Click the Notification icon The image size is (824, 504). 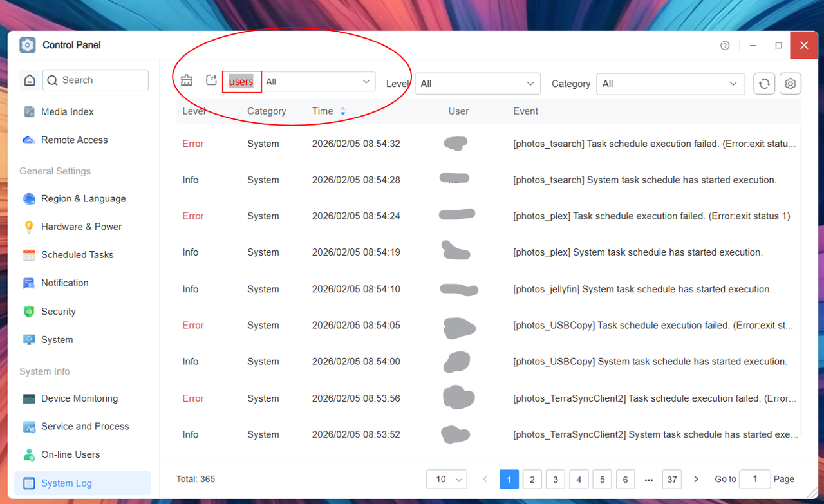point(29,283)
